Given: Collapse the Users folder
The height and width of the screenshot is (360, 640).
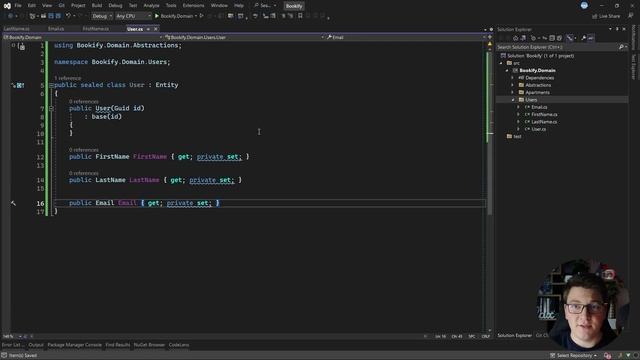Looking at the screenshot, I should [513, 100].
